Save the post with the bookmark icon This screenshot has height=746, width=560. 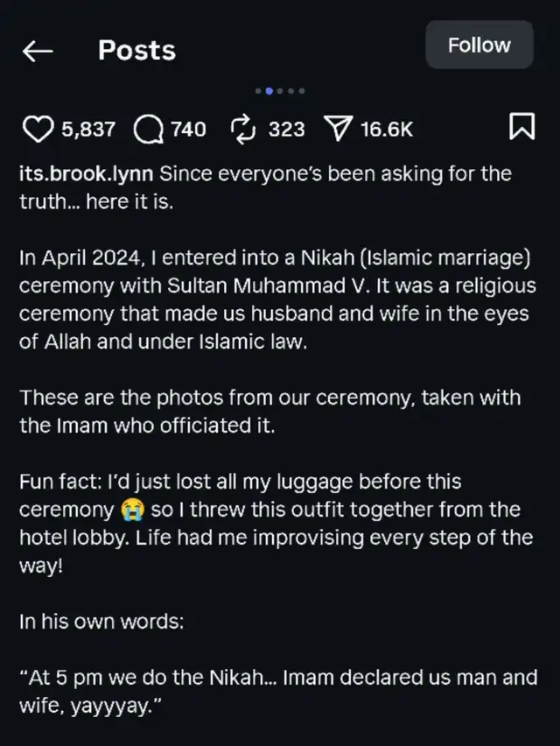[x=521, y=130]
